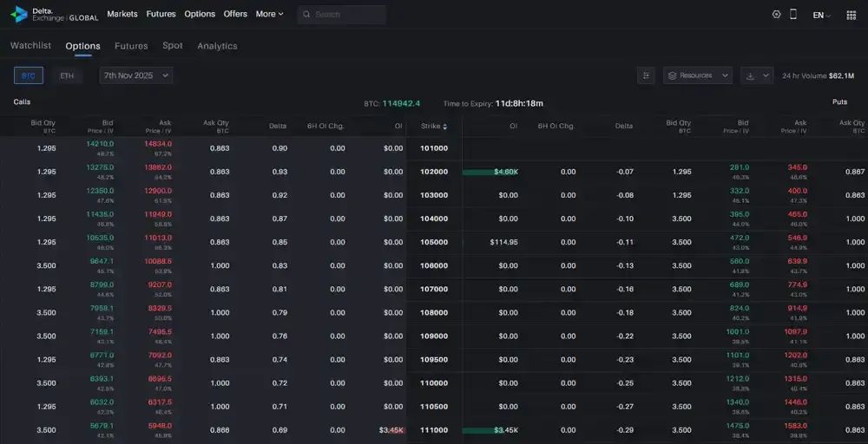The width and height of the screenshot is (868, 444).
Task: Select strike 101000 row
Action: [x=434, y=148]
